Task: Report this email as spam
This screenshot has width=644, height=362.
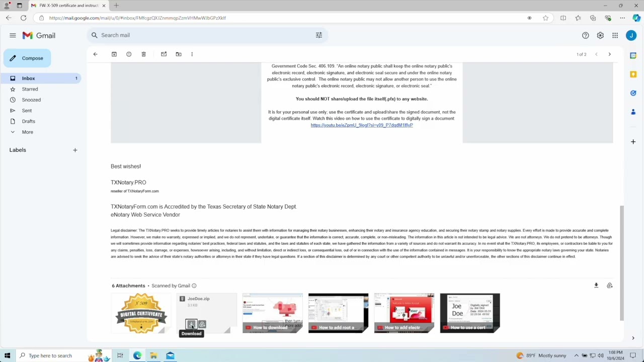Action: pyautogui.click(x=129, y=54)
